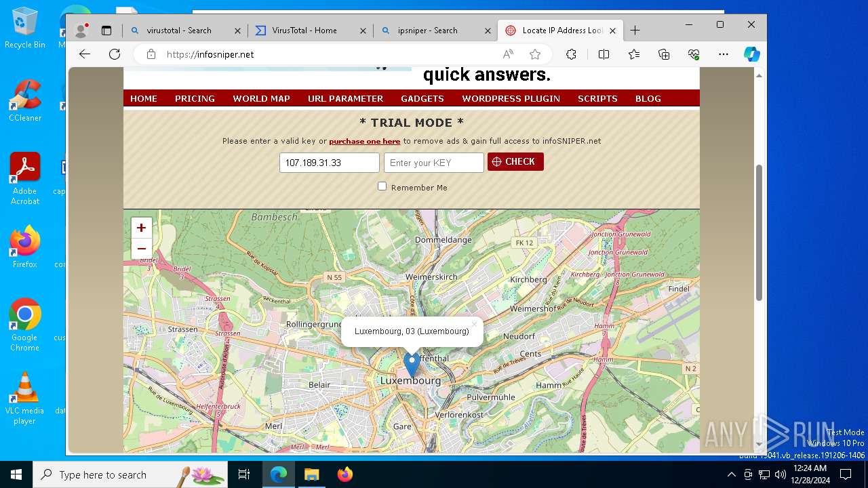Click the CHECK button
Screen dimensions: 868x488
click(515, 161)
